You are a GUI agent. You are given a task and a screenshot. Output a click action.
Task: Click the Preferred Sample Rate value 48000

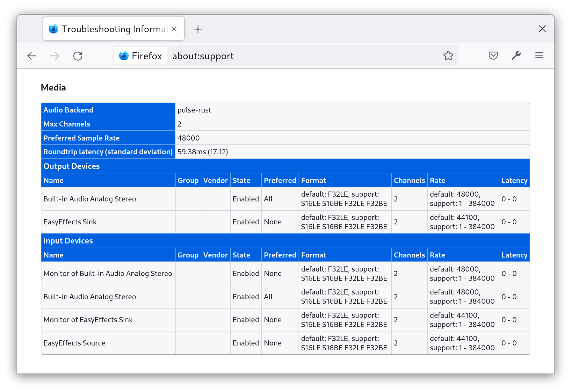(x=189, y=138)
